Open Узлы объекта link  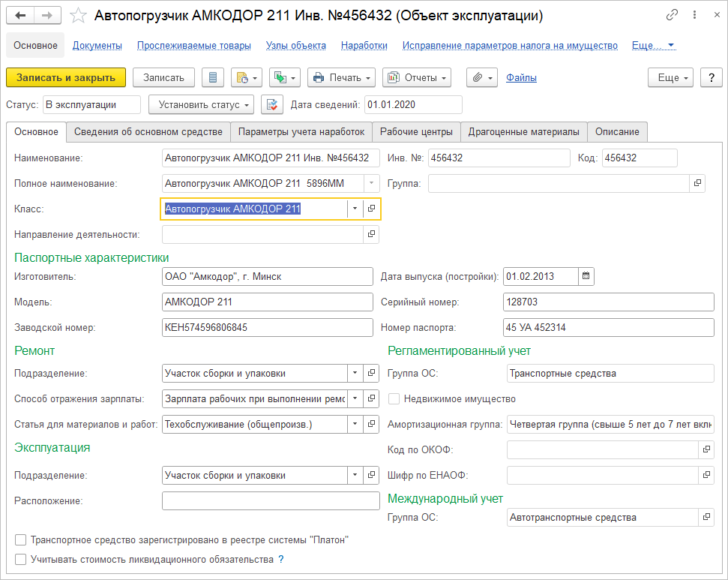(x=295, y=46)
